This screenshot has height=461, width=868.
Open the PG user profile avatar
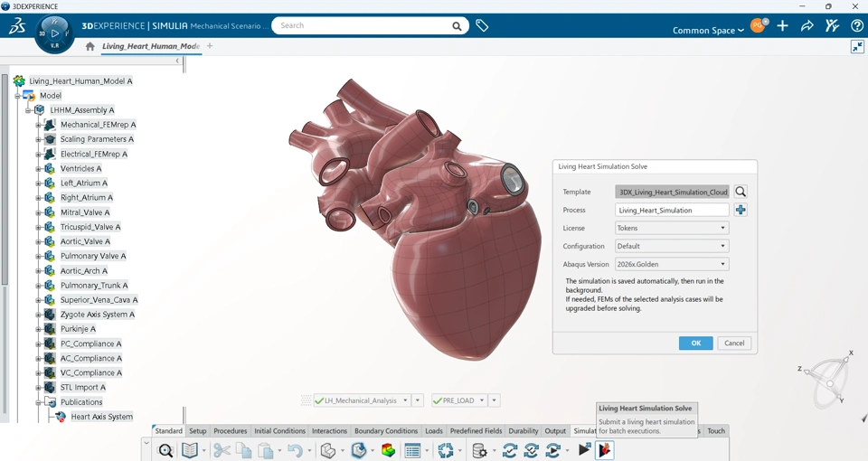point(758,25)
